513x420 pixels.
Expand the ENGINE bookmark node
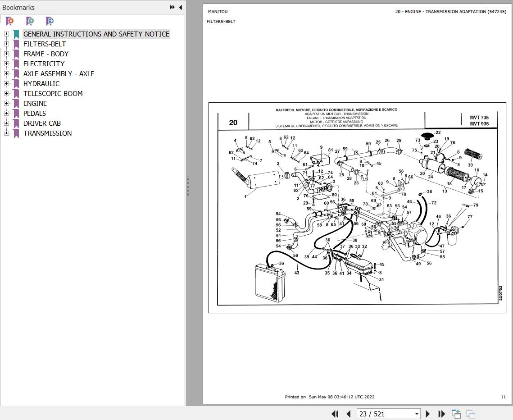[6, 104]
